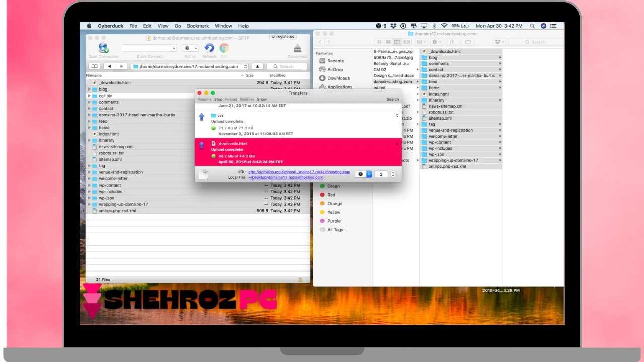The image size is (644, 362).
Task: Open Notification Center list icon
Action: pyautogui.click(x=554, y=26)
